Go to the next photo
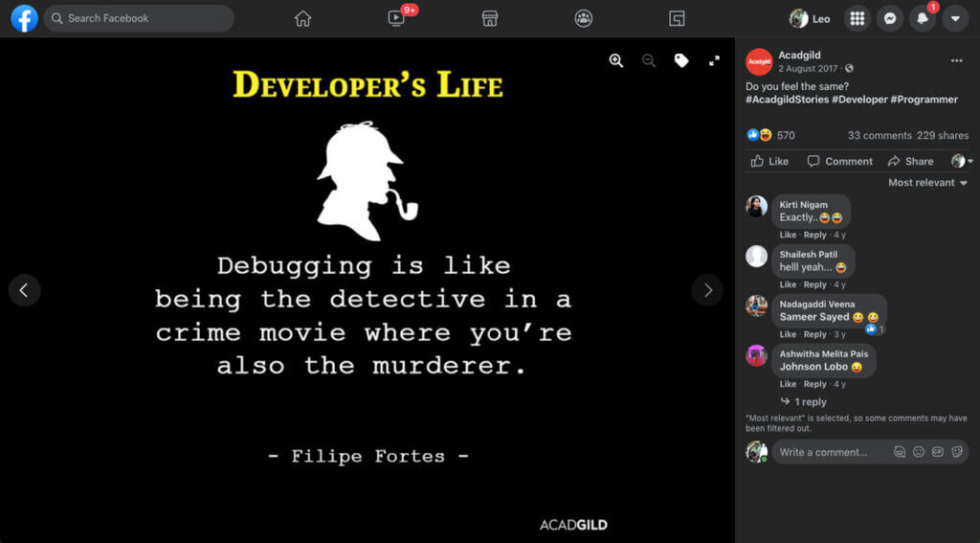Viewport: 980px width, 543px height. [708, 290]
